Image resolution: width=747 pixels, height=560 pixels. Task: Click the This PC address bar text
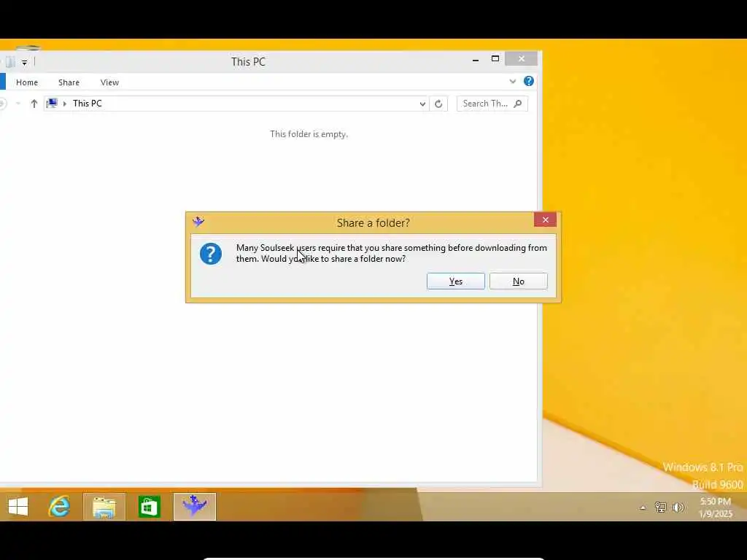point(88,104)
